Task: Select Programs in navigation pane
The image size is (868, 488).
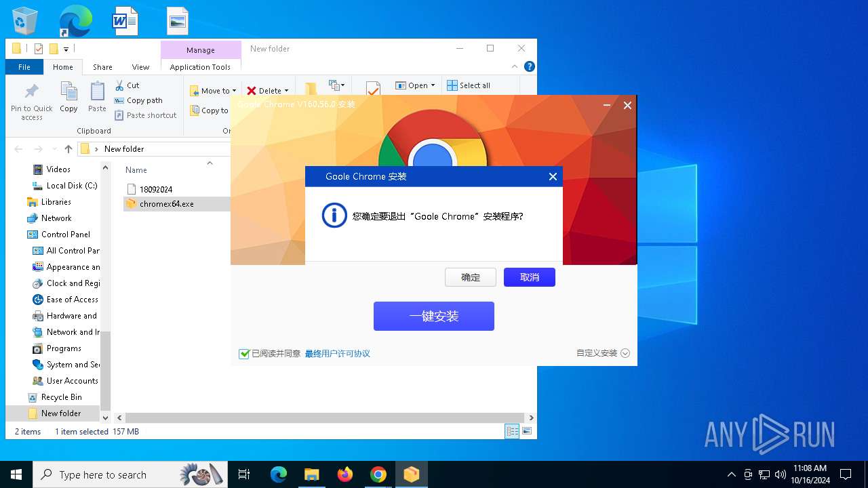Action: 64,348
